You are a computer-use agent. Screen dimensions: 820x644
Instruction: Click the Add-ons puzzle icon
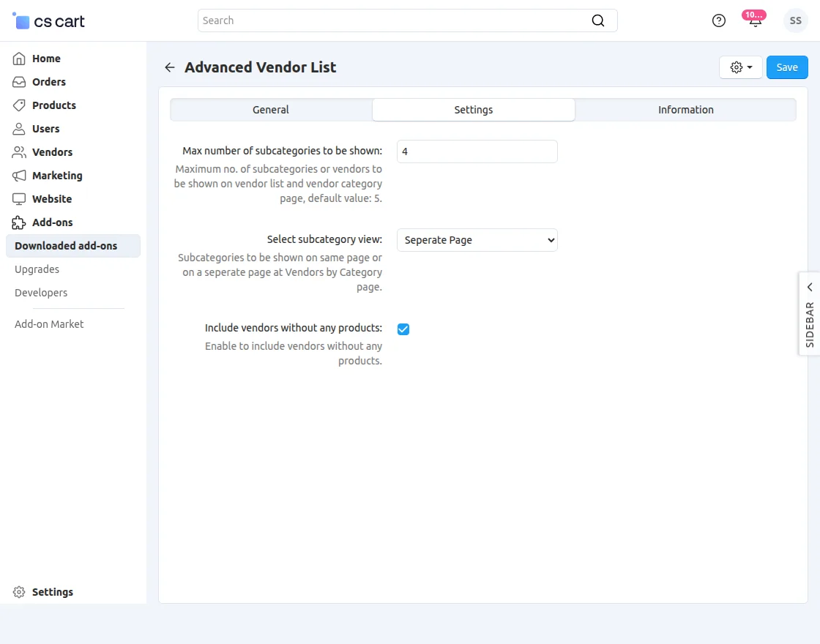click(18, 222)
